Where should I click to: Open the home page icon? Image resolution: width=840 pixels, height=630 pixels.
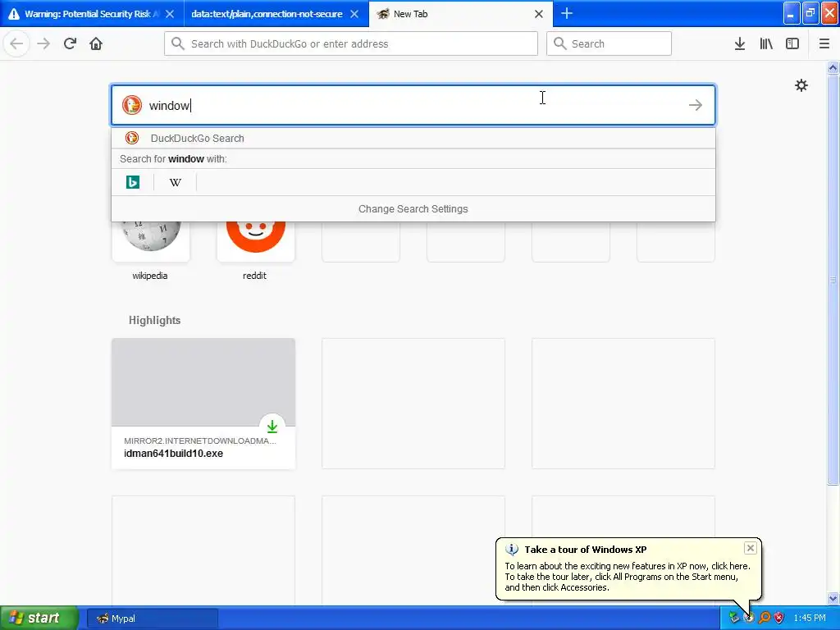point(96,43)
